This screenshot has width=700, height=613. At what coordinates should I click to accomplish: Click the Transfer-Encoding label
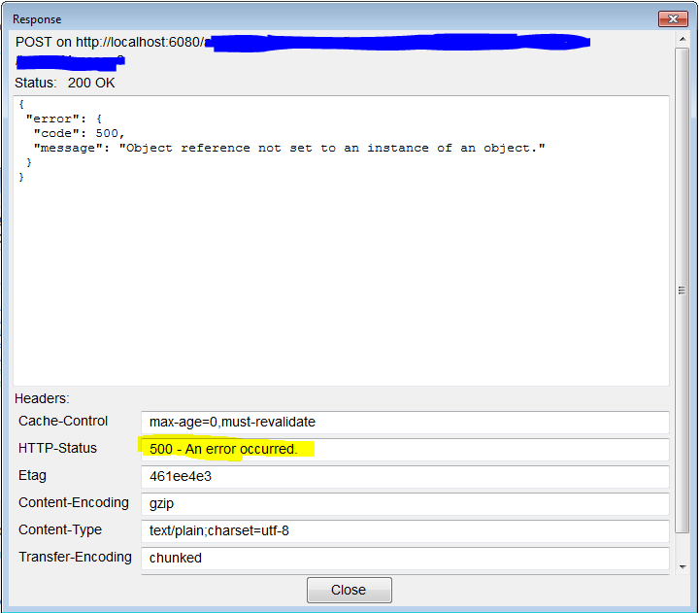(75, 558)
